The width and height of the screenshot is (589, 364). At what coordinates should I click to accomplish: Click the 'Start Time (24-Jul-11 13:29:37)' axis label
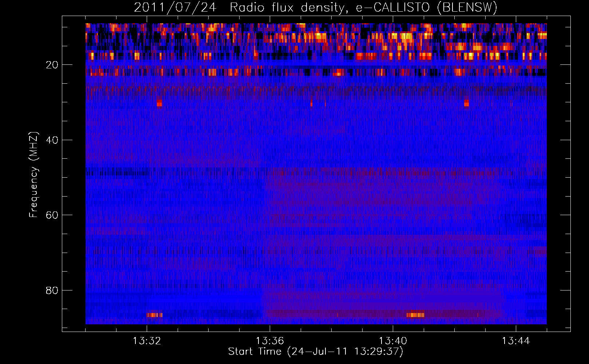pos(316,352)
